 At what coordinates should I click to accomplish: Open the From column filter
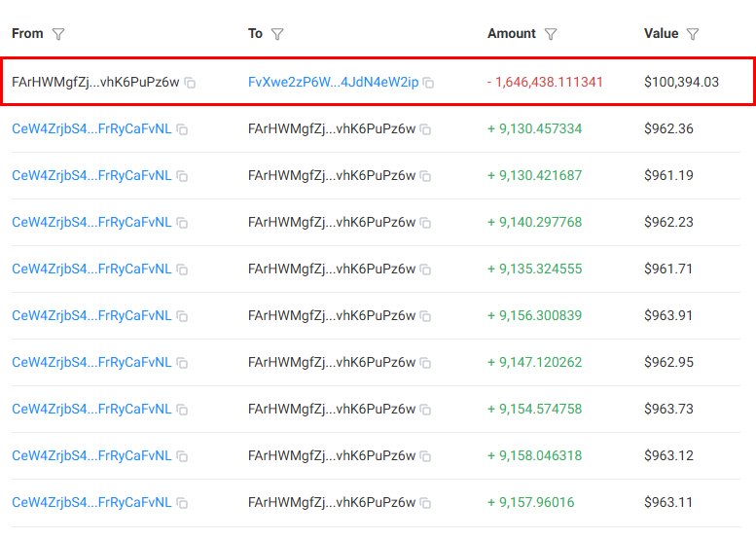pos(58,34)
